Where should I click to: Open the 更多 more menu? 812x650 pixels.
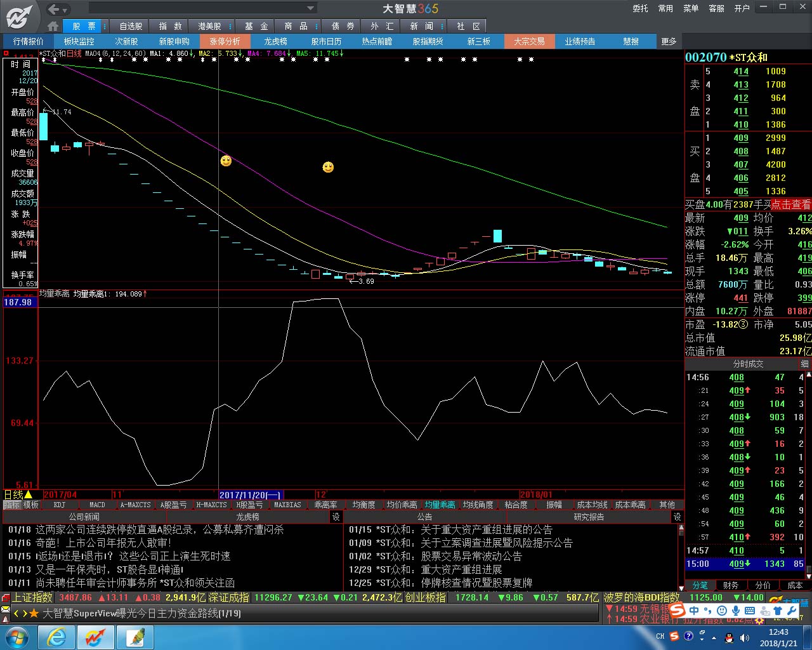click(x=669, y=41)
